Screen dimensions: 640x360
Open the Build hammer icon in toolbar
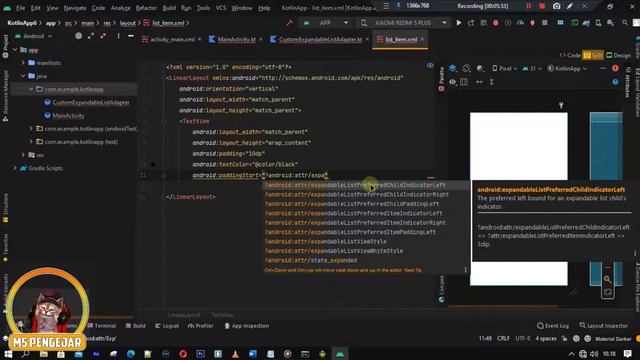tap(290, 23)
